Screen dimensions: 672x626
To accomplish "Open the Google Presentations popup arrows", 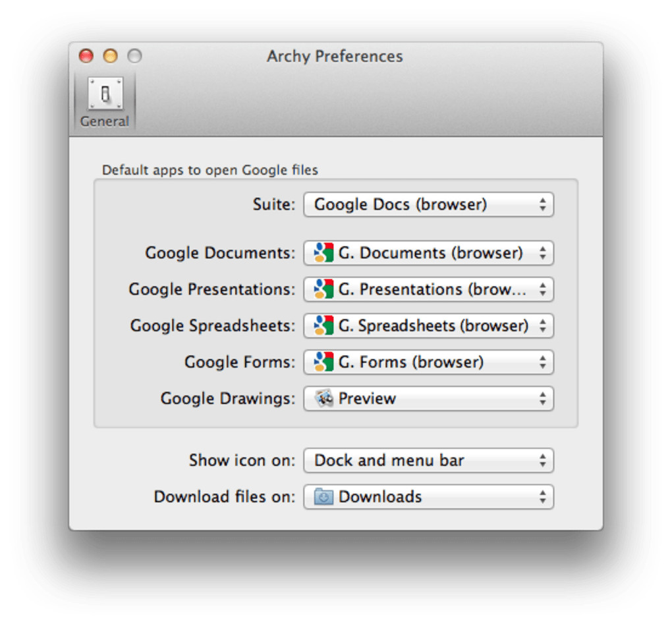I will point(542,289).
